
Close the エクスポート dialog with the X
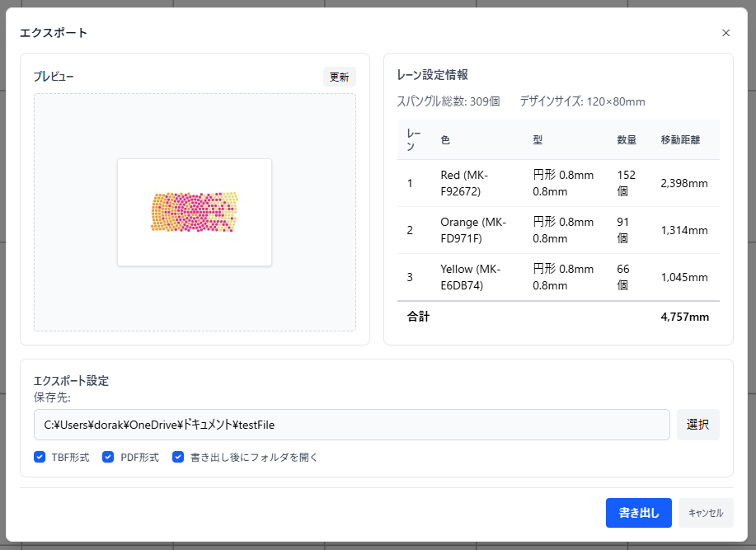pyautogui.click(x=725, y=33)
